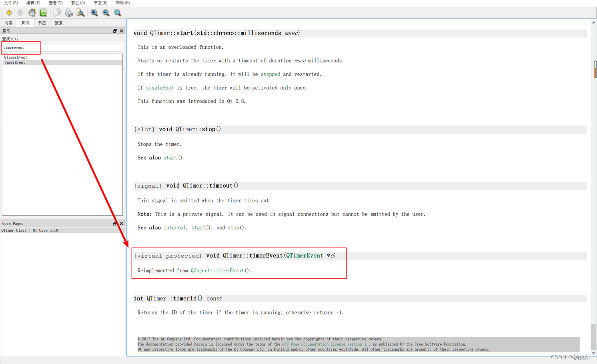This screenshot has height=364, width=597.
Task: Follow the QTimerEvent parameter type link
Action: [x=305, y=256]
